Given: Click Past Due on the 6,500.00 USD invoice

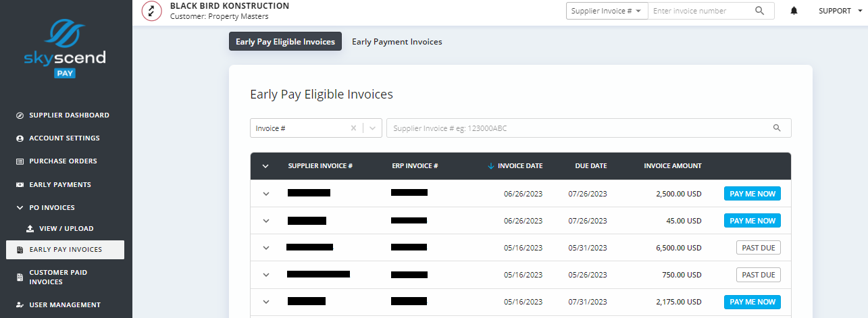Looking at the screenshot, I should [758, 248].
